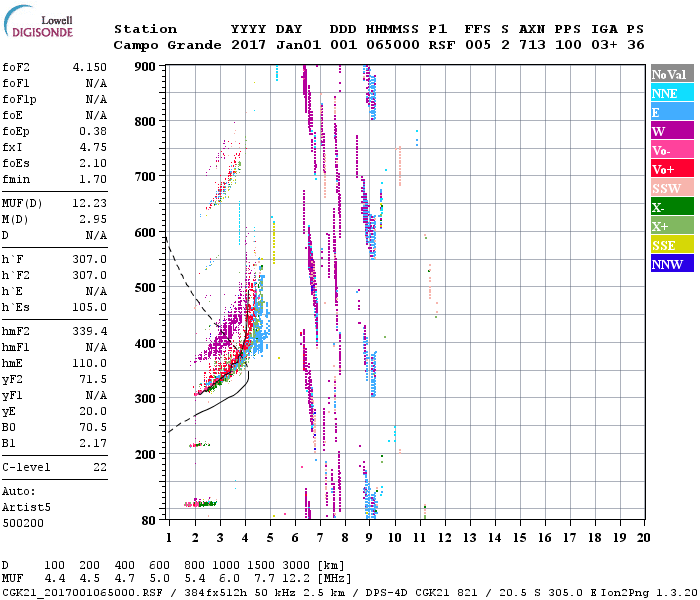Click the NNE cyan legend swatch
The image size is (700, 600).
(667, 93)
